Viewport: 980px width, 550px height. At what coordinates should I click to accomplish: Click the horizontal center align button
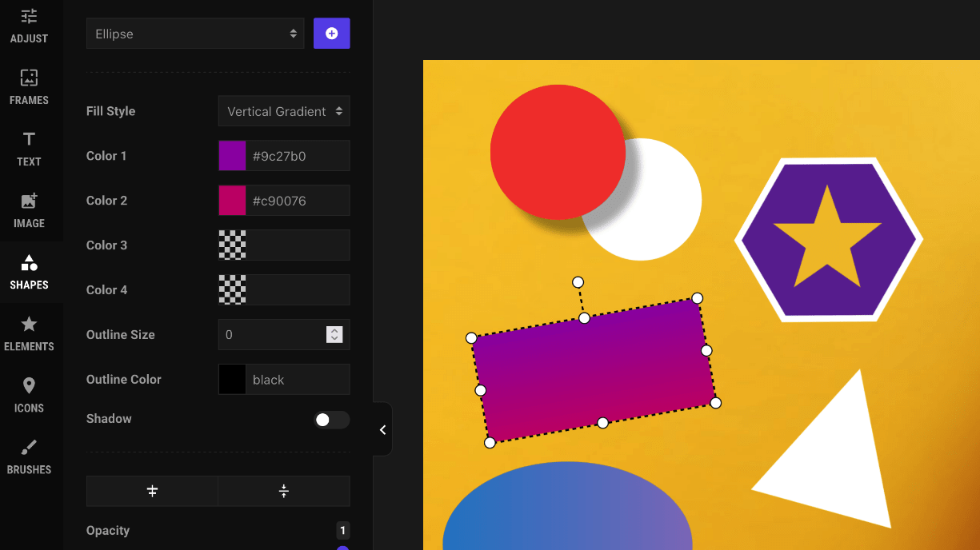(152, 491)
